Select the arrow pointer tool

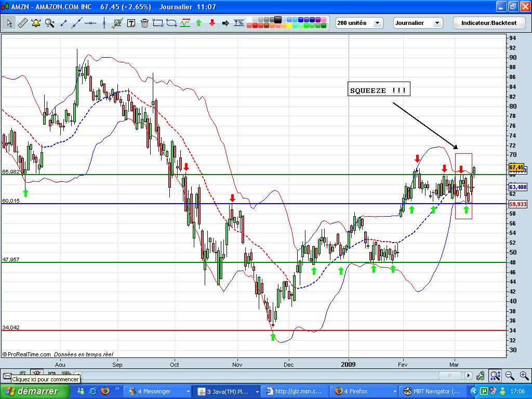(x=9, y=23)
